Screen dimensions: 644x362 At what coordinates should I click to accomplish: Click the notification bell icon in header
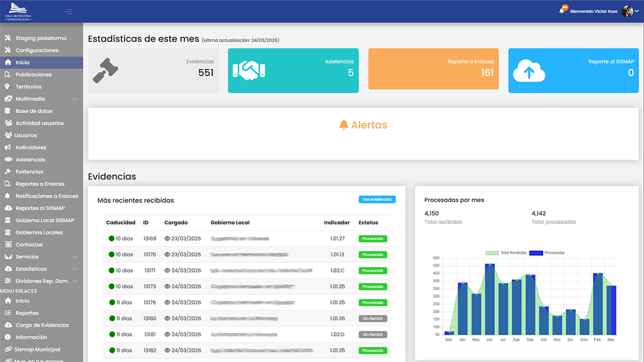(x=562, y=11)
